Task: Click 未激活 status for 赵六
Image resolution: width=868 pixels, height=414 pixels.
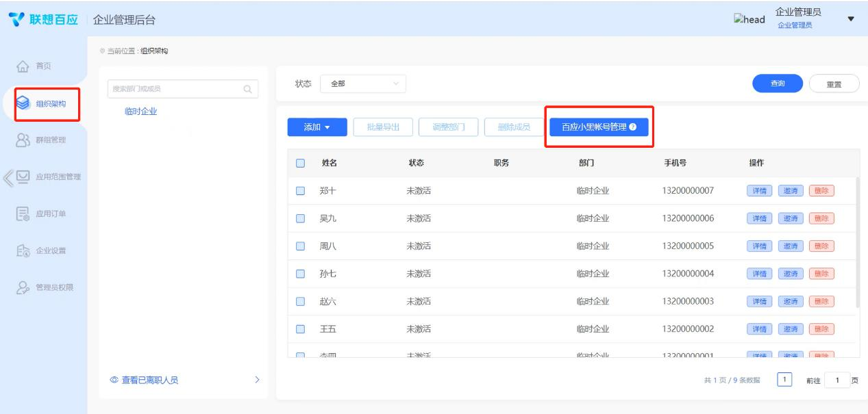Action: tap(419, 301)
